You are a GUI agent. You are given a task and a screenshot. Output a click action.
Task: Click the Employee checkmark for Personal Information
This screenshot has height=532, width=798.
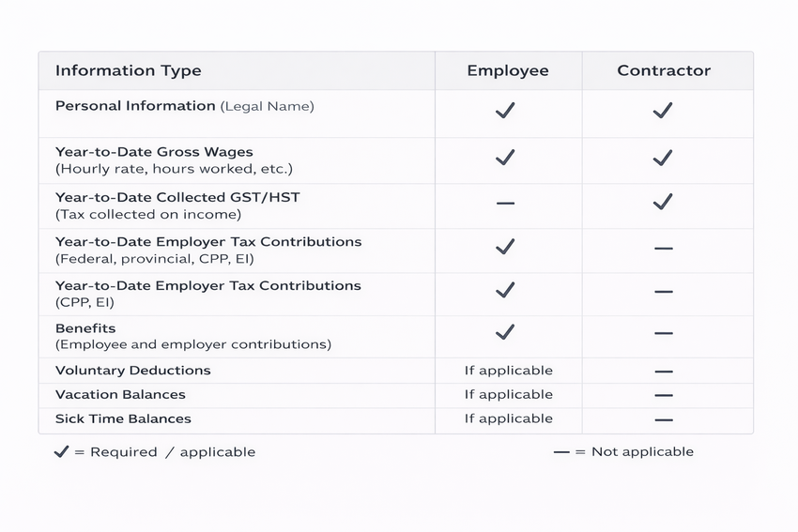click(505, 110)
